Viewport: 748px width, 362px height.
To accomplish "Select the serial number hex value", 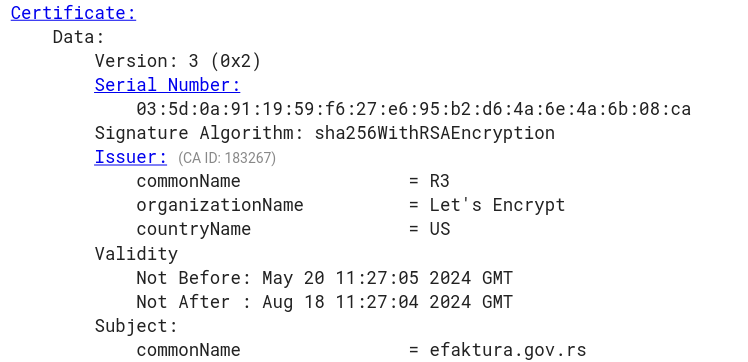I will (414, 109).
